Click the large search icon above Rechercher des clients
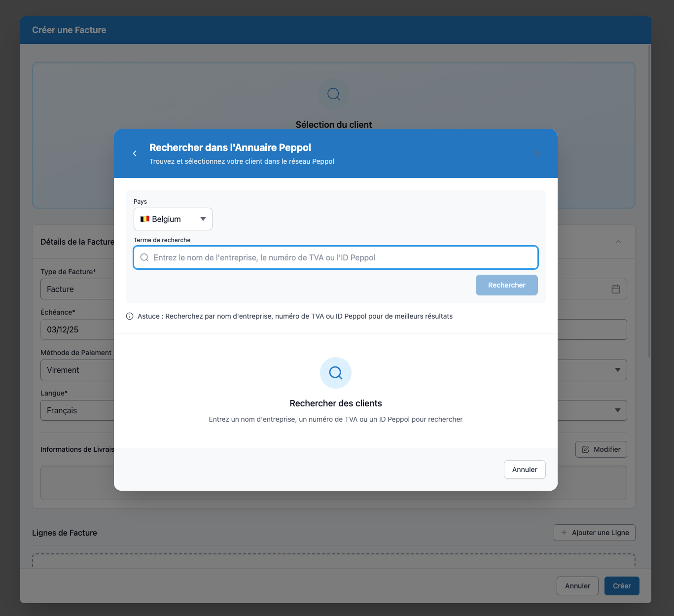Viewport: 674px width, 616px height. click(335, 373)
